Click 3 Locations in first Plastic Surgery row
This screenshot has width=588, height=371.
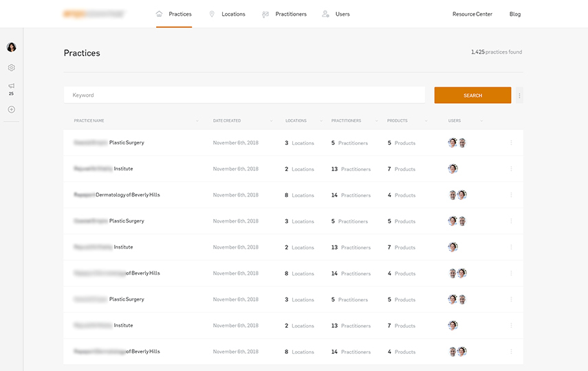(299, 143)
